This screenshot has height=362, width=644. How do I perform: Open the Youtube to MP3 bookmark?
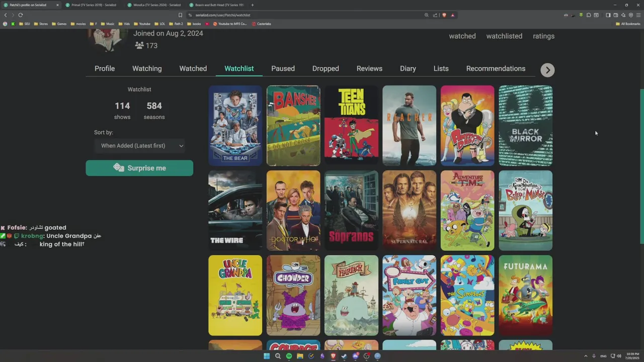230,24
